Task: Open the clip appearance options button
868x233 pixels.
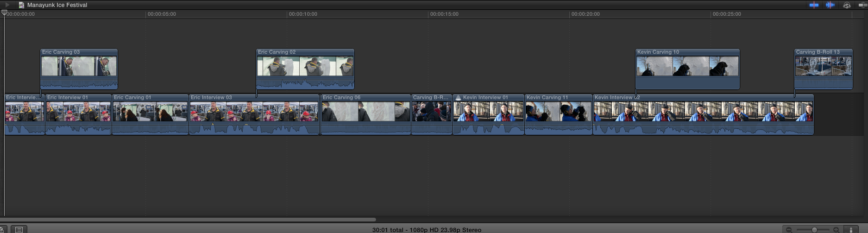Action: pyautogui.click(x=851, y=230)
